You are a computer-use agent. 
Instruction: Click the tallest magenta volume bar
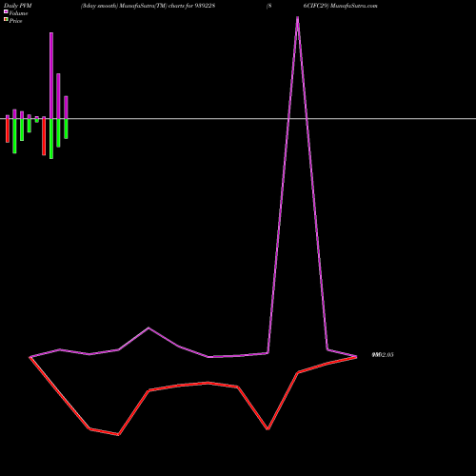click(x=51, y=75)
